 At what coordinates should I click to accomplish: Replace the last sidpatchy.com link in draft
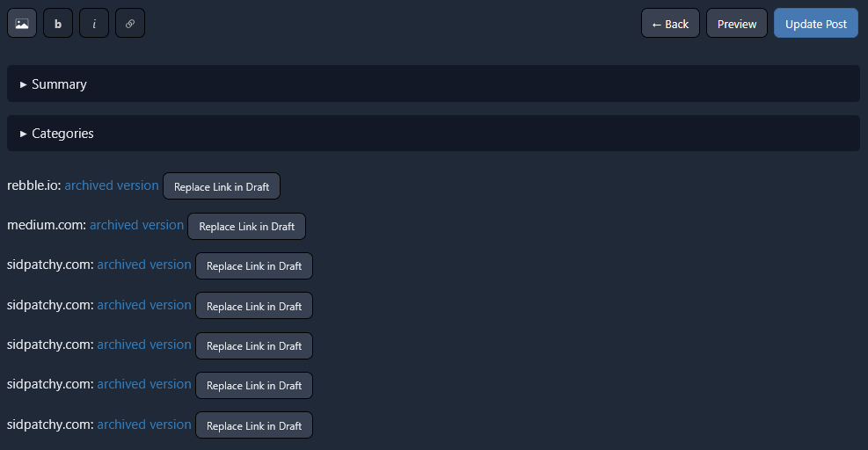click(254, 425)
